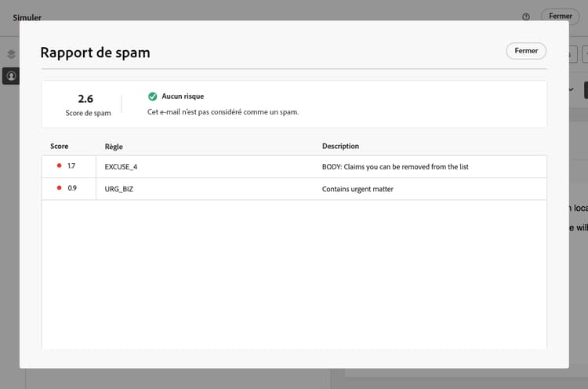This screenshot has width=588, height=389.
Task: Click the Aucun risque status label
Action: pos(183,96)
